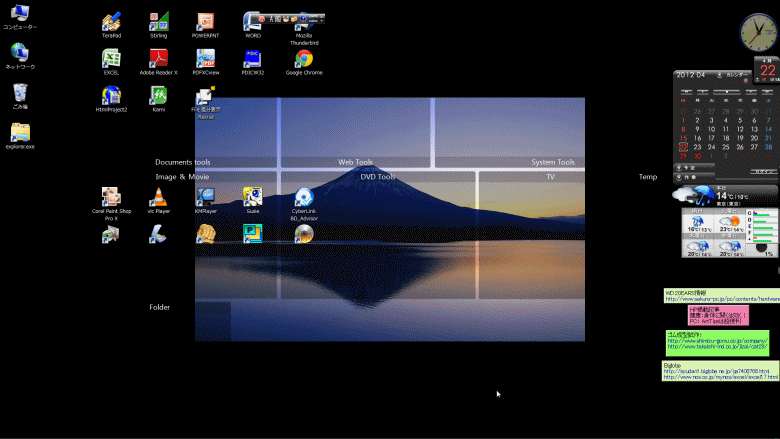Open the PDIC W32 dictionary icon
780x439 pixels.
(x=253, y=59)
